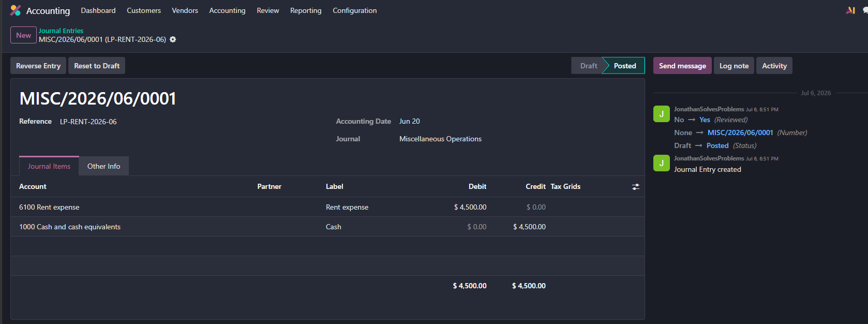
Task: Select the Posted status stage
Action: pos(625,66)
